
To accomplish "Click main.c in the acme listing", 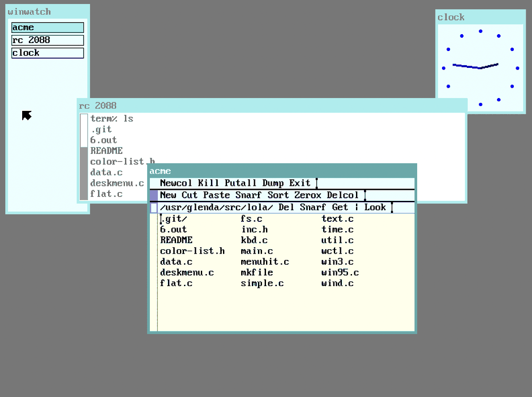I will click(x=257, y=251).
